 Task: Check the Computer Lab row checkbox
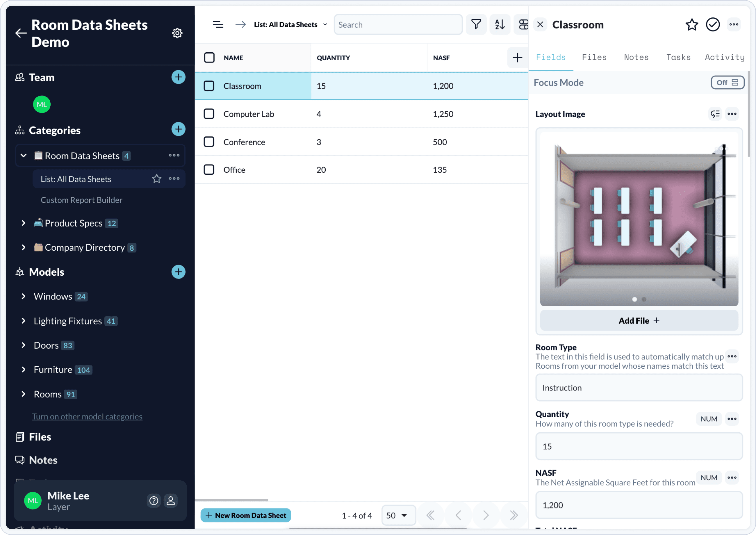click(209, 114)
